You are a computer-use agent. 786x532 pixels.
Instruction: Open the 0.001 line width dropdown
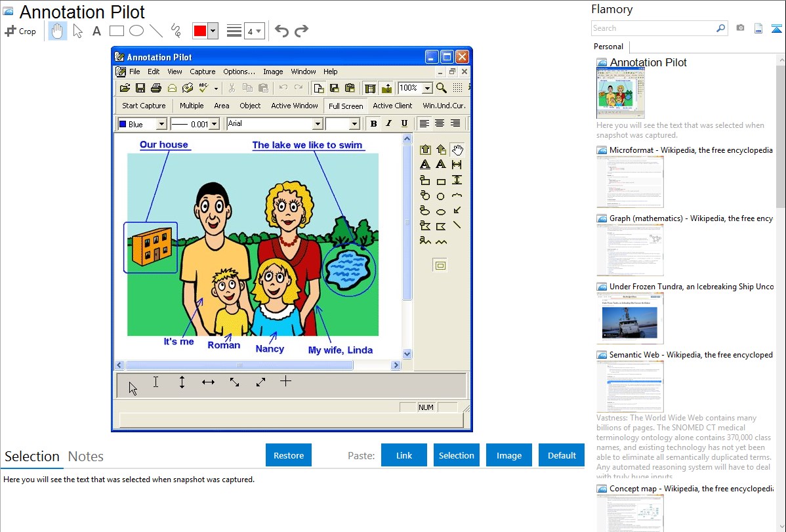[215, 124]
